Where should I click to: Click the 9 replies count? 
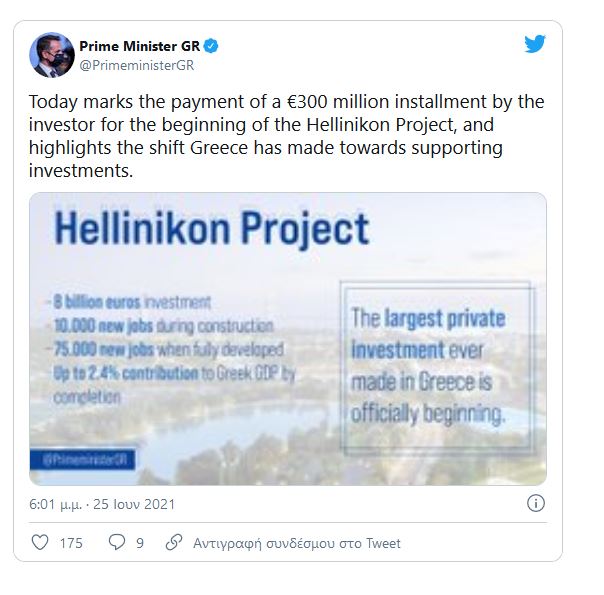tap(140, 543)
